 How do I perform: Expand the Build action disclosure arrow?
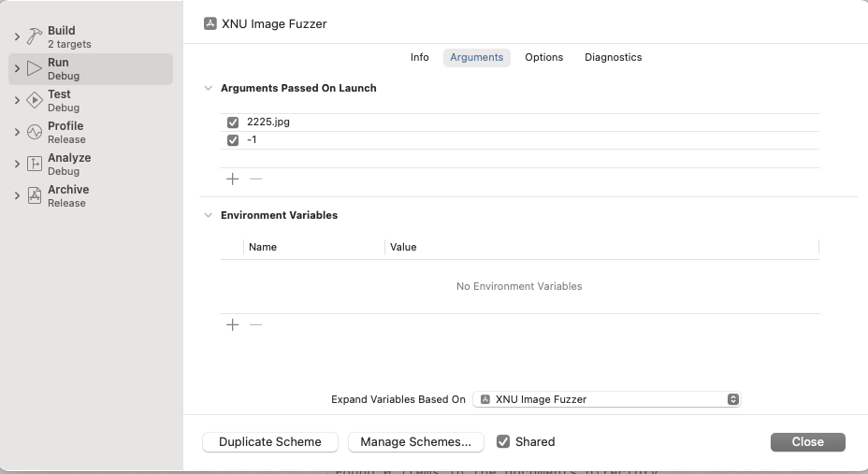point(17,36)
